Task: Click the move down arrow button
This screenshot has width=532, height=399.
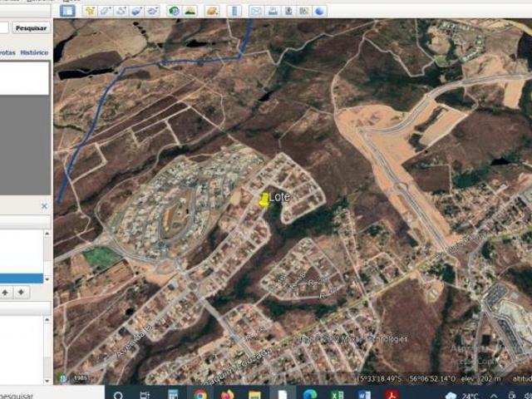Action: point(22,293)
